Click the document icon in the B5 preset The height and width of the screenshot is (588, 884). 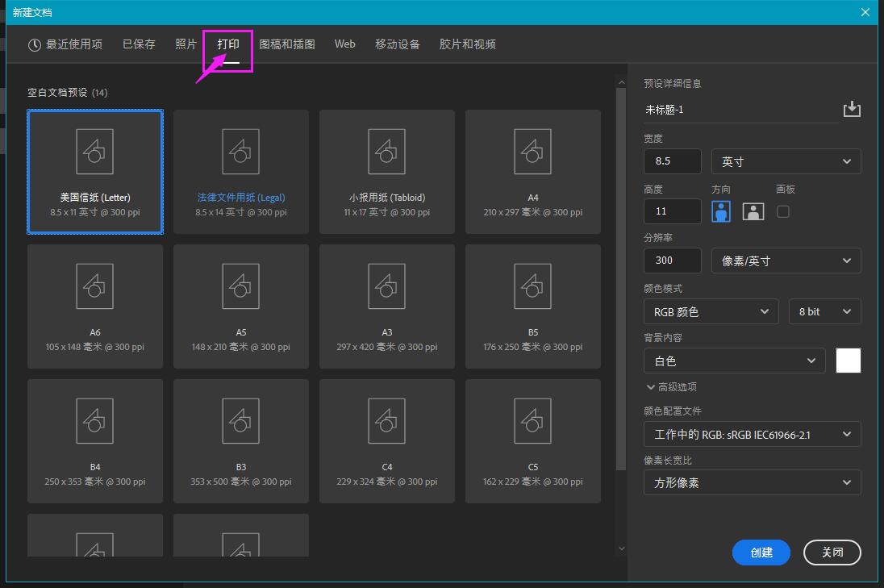[x=533, y=286]
